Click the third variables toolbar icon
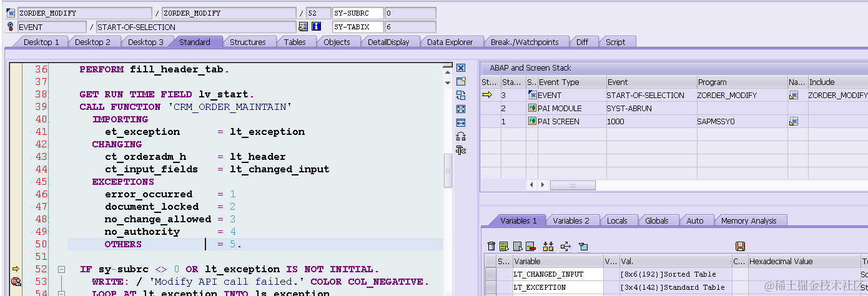The height and width of the screenshot is (296, 868). [518, 246]
